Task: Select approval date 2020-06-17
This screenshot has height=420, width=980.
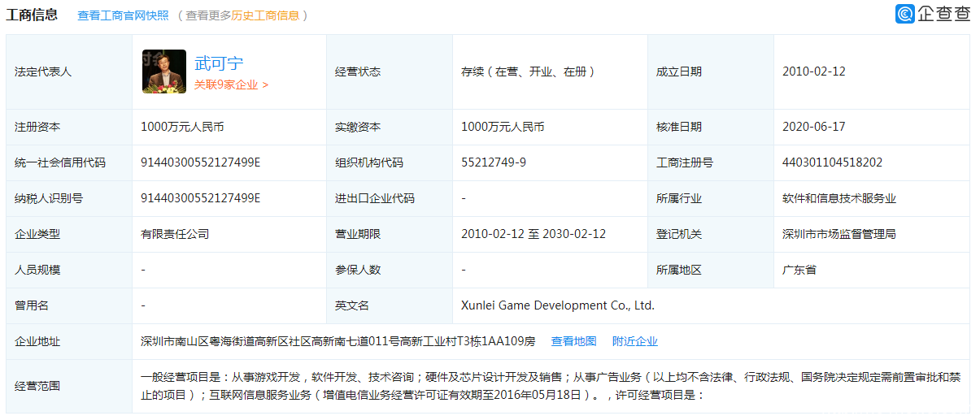Action: click(814, 127)
